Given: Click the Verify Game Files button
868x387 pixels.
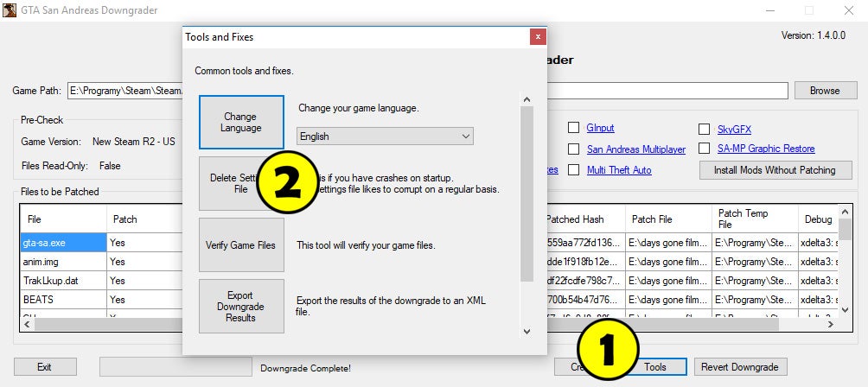Looking at the screenshot, I should 241,245.
